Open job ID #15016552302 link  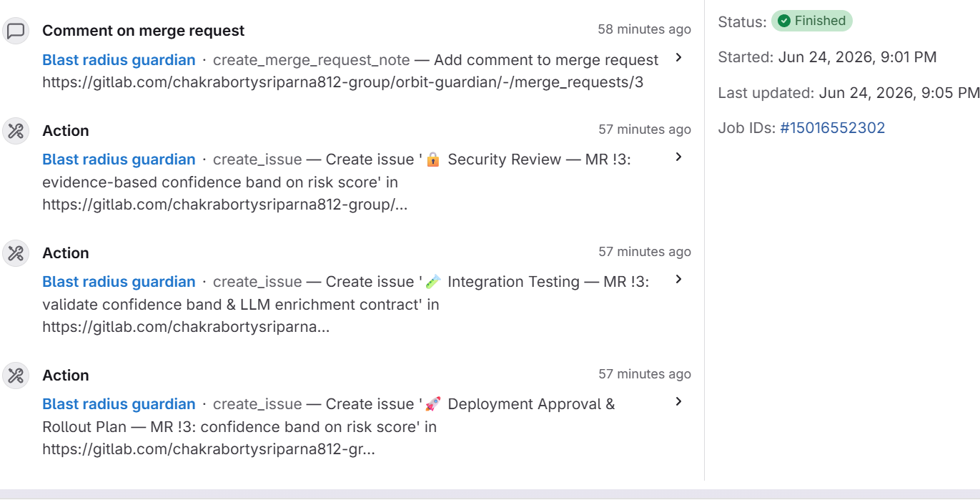coord(833,128)
